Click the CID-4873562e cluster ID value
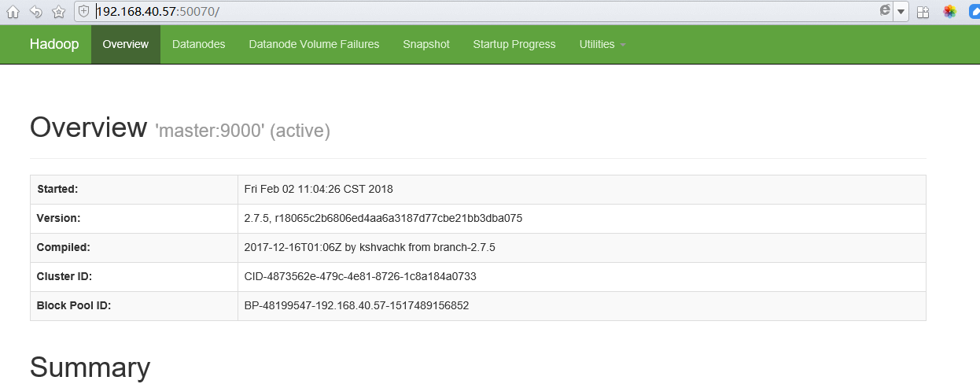980x384 pixels. point(360,276)
